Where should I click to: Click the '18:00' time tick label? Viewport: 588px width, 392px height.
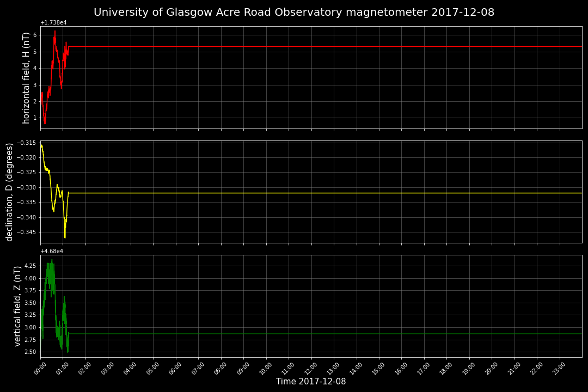pos(446,369)
